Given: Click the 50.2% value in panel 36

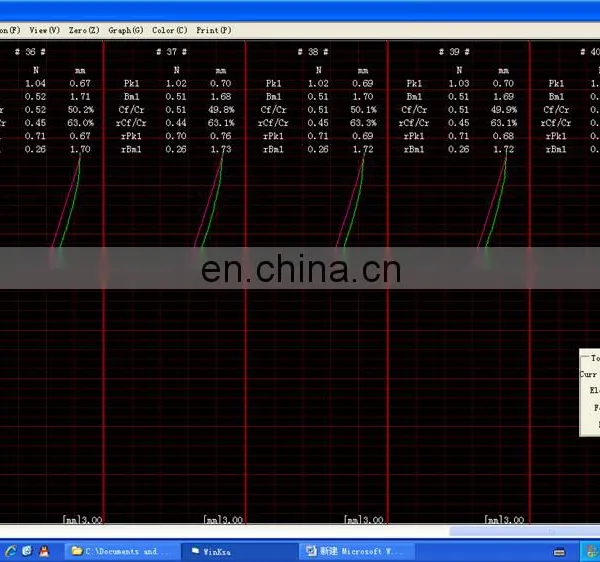Looking at the screenshot, I should (x=81, y=110).
